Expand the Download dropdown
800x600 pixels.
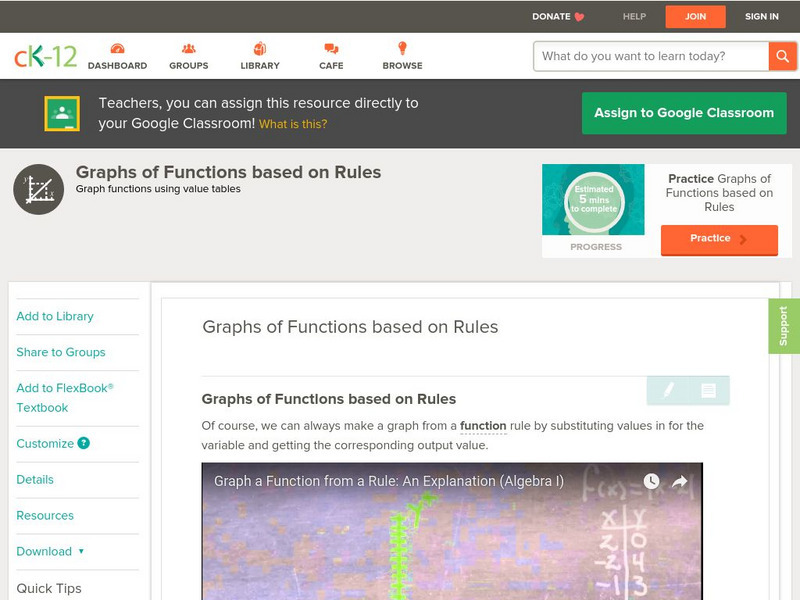[47, 551]
